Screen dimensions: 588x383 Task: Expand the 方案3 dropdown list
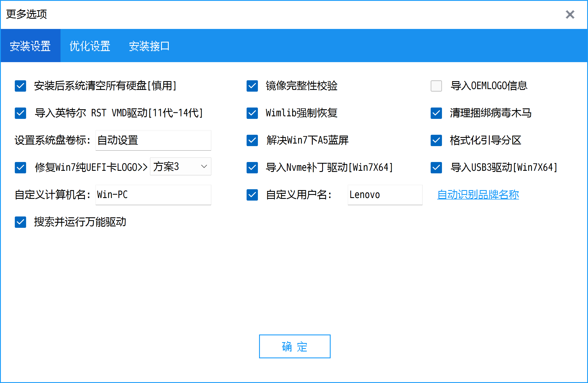pos(181,167)
